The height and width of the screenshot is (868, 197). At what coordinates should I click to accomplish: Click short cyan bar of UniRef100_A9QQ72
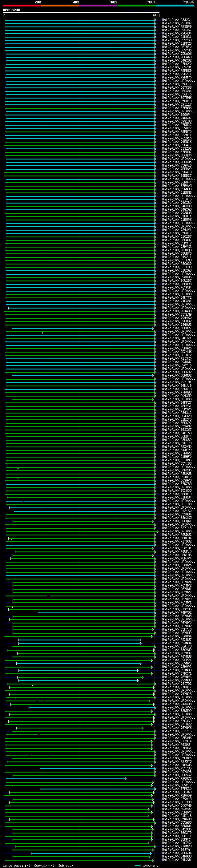(66, 778)
